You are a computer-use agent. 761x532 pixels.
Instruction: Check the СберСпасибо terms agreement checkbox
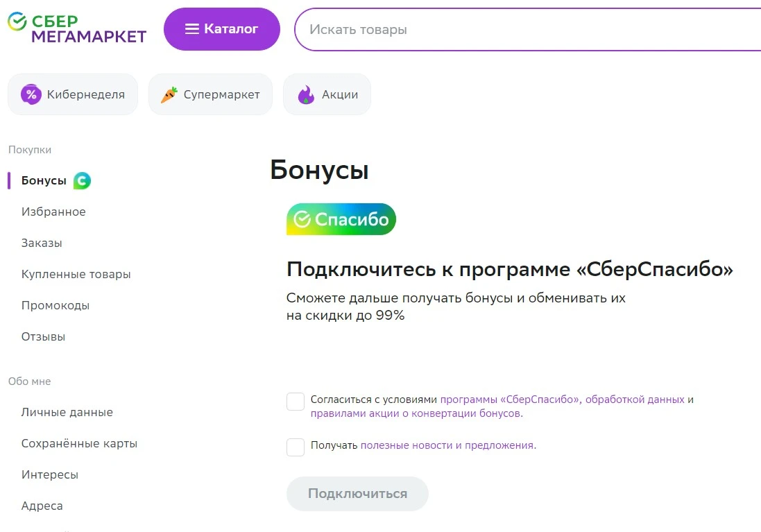coord(295,402)
